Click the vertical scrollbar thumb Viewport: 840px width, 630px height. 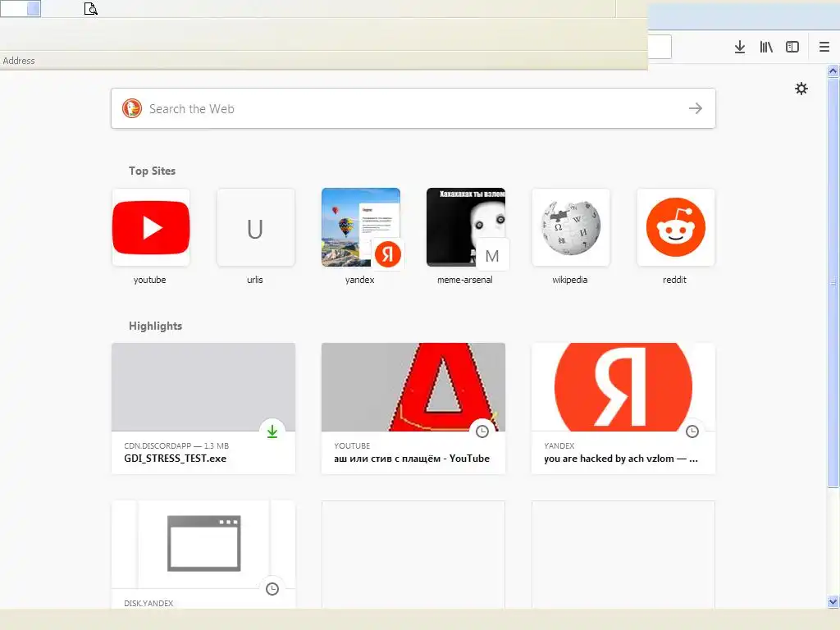point(833,282)
